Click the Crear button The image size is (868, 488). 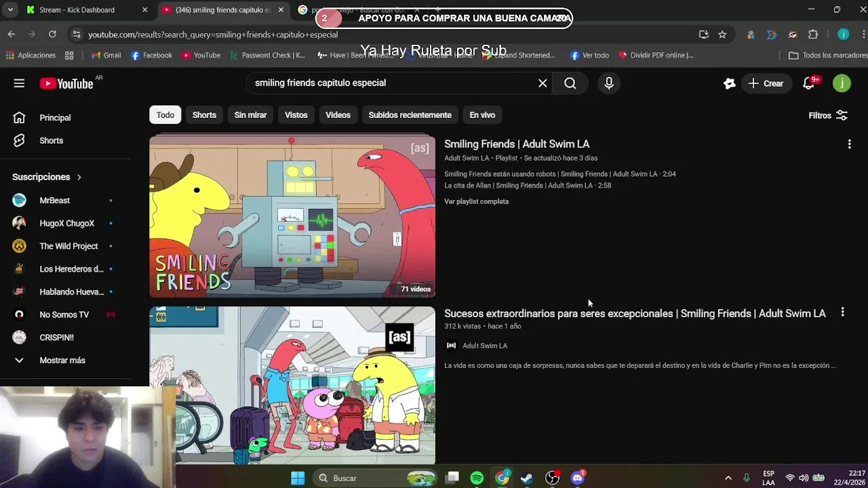point(766,83)
